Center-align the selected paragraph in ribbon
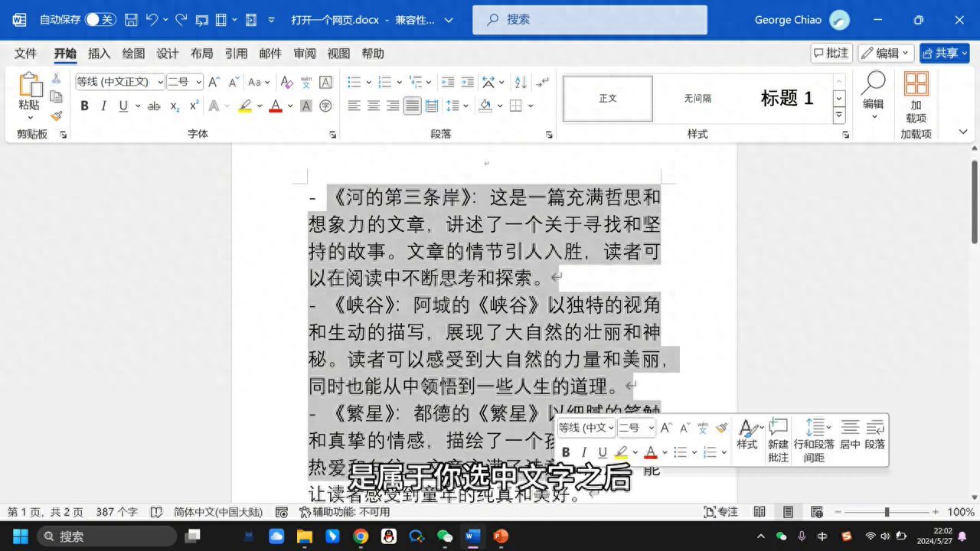Viewport: 980px width, 551px height. [x=374, y=106]
